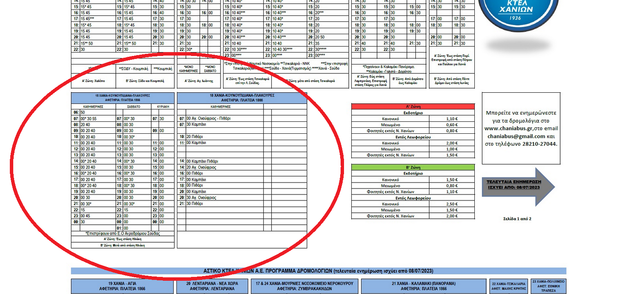Select the 2,50 € on-bus fare cell
The image size is (644, 294).
[452, 204]
